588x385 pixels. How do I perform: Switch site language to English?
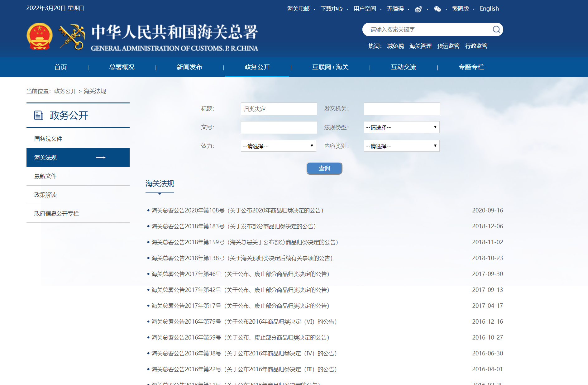tap(489, 8)
